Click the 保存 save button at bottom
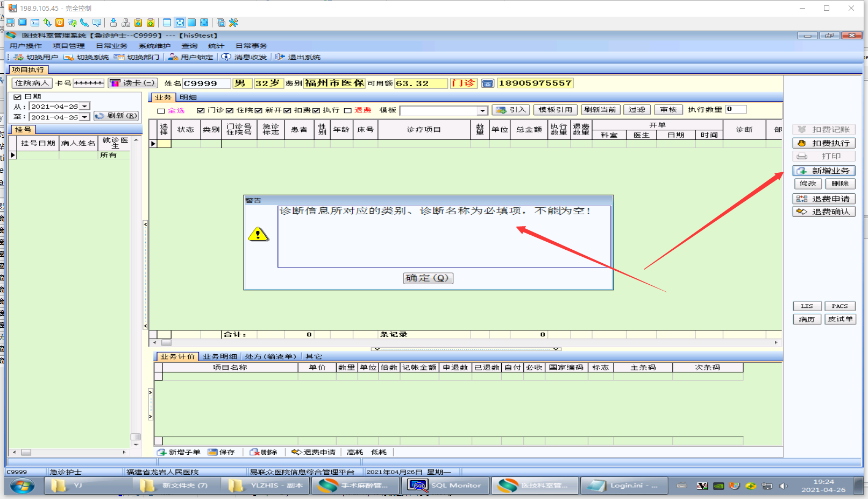 222,452
